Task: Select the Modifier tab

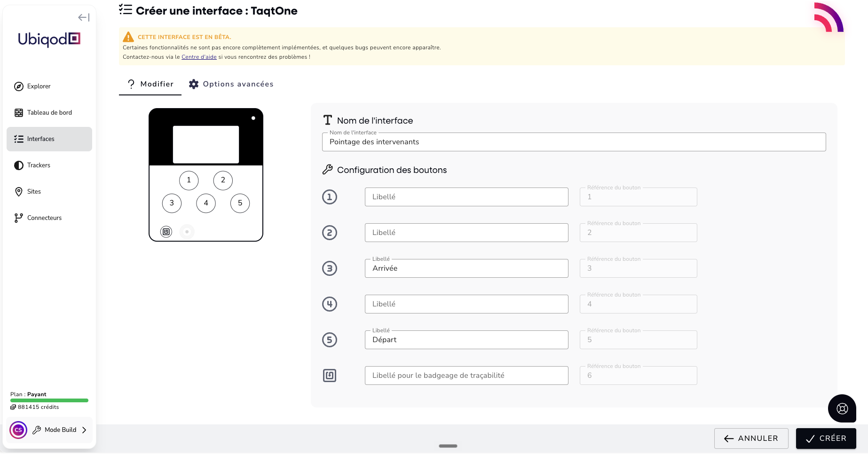Action: [150, 84]
